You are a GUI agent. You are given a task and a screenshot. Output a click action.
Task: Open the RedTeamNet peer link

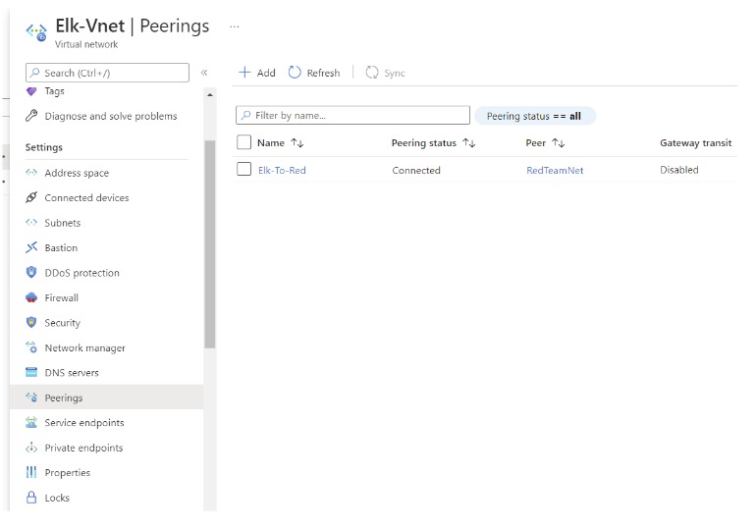[x=555, y=170]
